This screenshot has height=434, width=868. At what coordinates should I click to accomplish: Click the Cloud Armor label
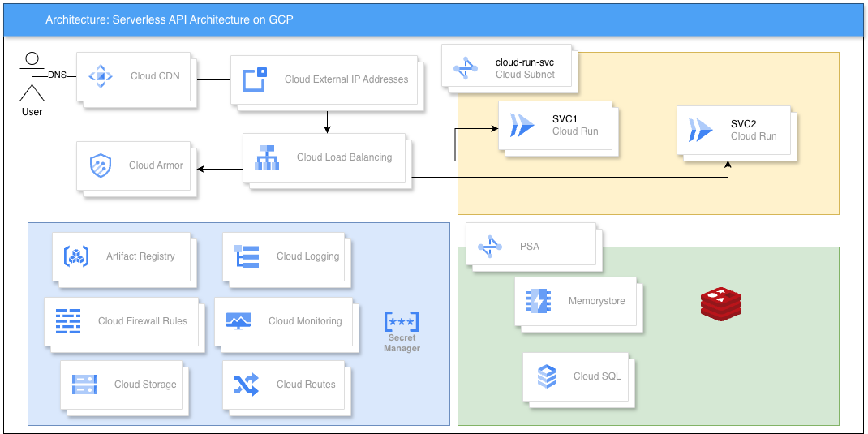click(x=156, y=165)
